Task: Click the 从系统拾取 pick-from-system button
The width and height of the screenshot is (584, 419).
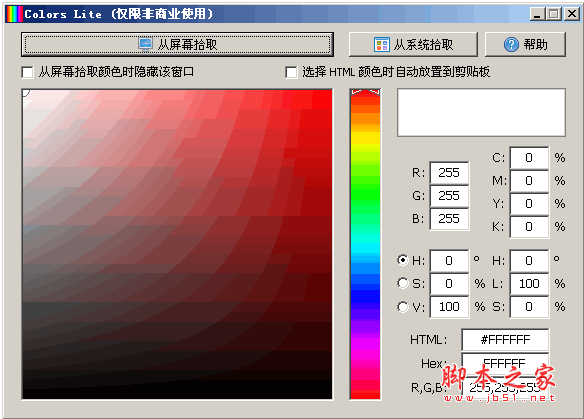Action: pos(413,44)
